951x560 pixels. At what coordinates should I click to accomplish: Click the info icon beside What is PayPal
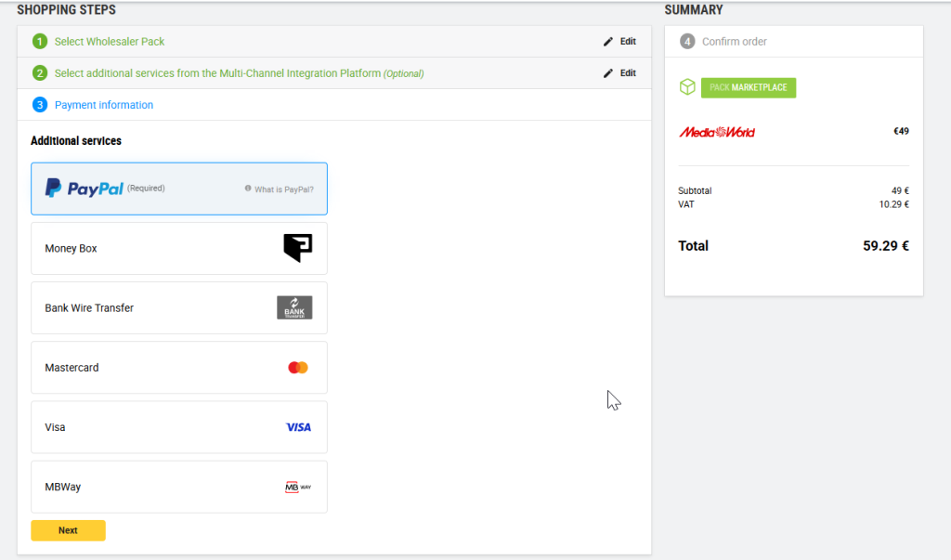tap(248, 189)
